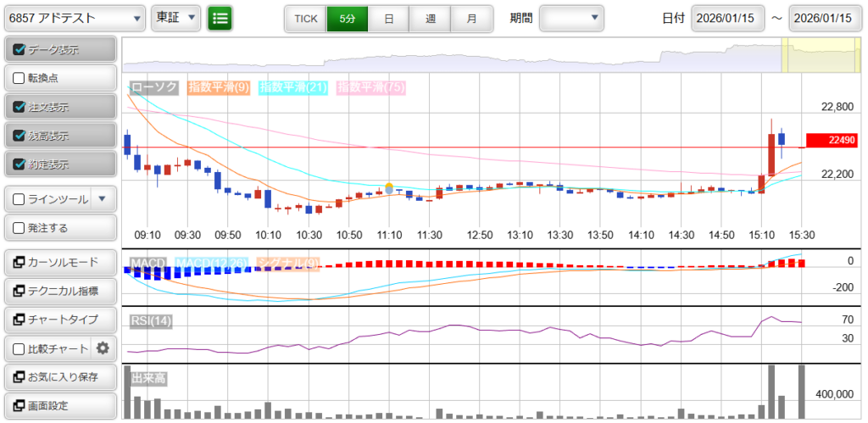Open the 東証 exchange dropdown
Screen dimensions: 868x423
click(176, 18)
